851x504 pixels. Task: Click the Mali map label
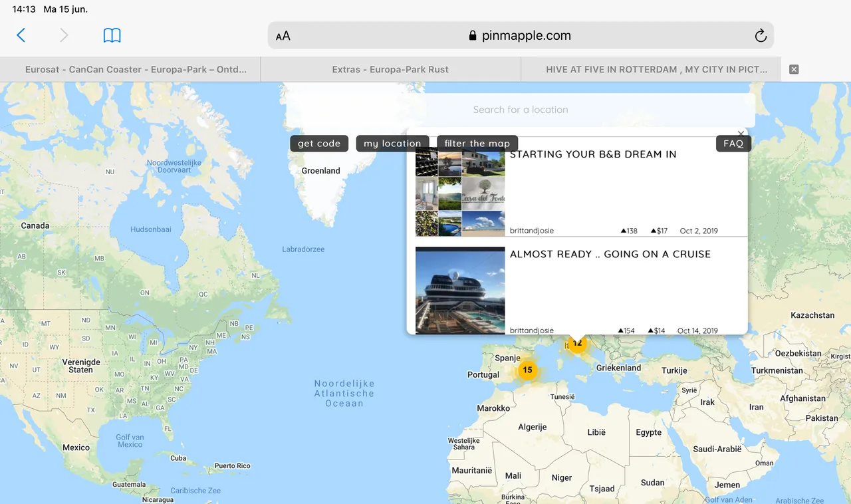tap(513, 475)
